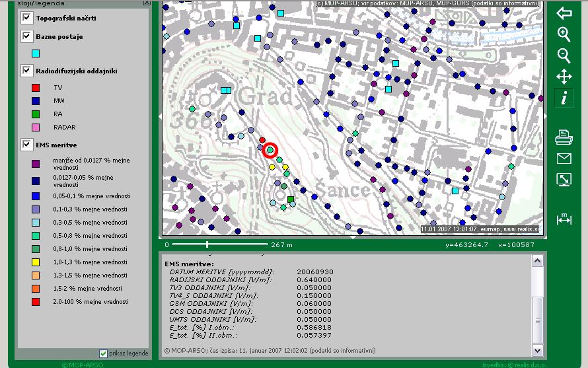Click the pink RADAR legend swatch
588x368 pixels.
click(36, 128)
